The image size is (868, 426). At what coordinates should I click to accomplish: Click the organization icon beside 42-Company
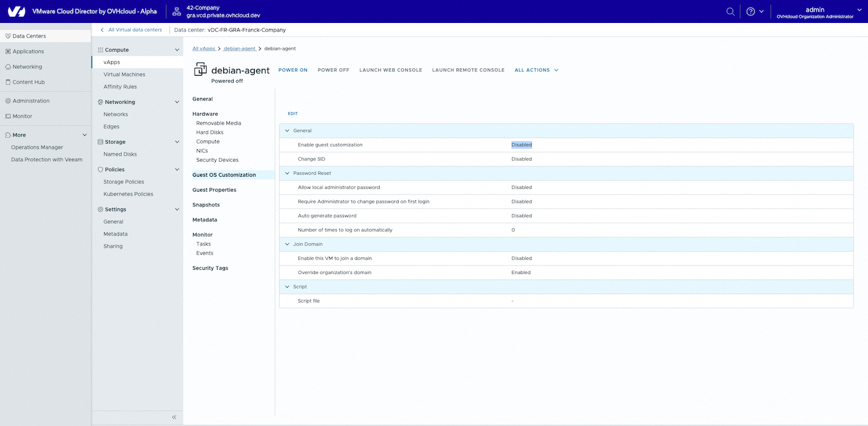pos(177,11)
